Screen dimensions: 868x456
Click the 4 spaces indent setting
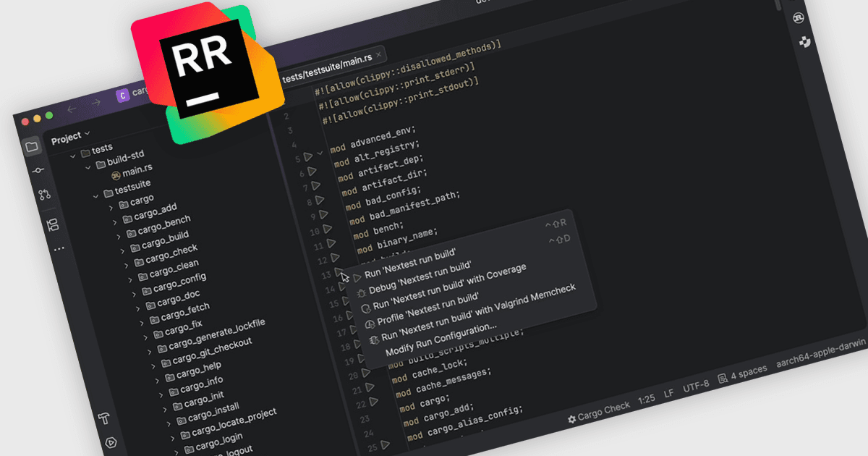(749, 371)
